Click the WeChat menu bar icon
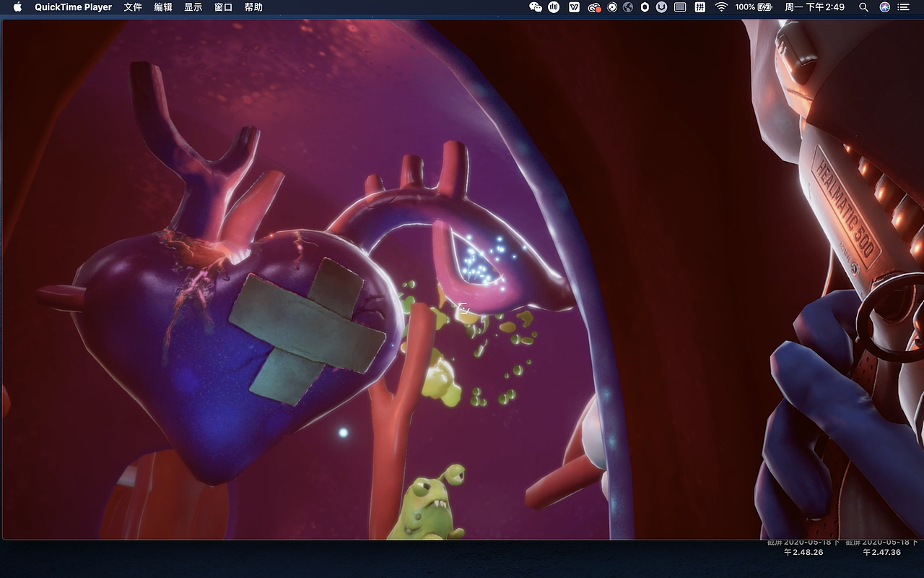924x578 pixels. pos(536,7)
